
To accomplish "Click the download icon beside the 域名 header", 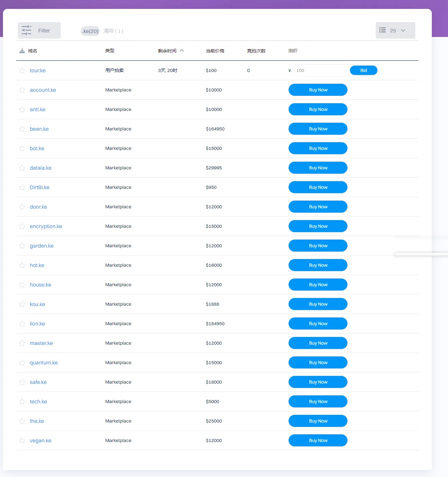I will point(22,51).
